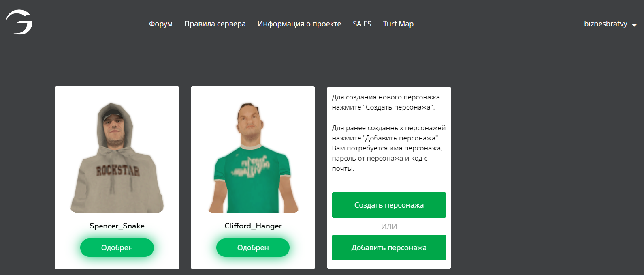Open the Форум menu link
The width and height of the screenshot is (644, 275).
[x=161, y=24]
